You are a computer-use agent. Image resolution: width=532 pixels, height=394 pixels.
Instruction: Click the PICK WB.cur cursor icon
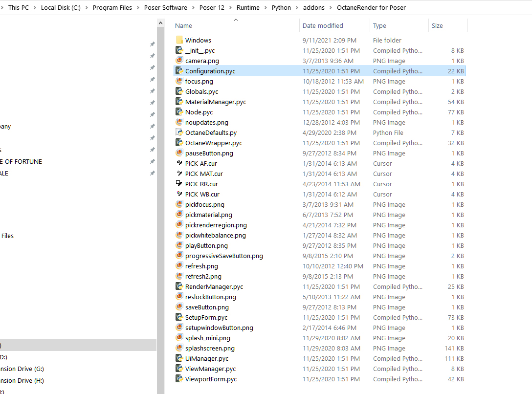(x=179, y=194)
